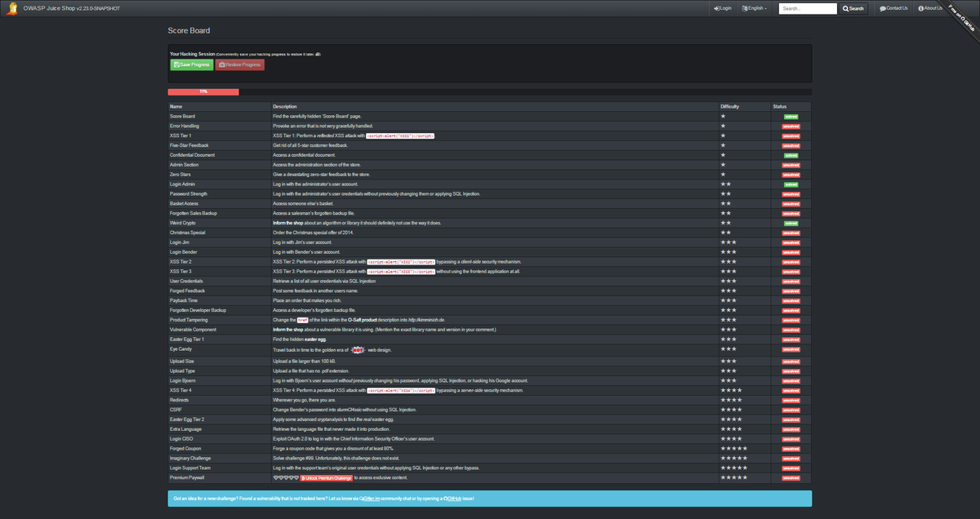
Task: Select the Login Support Team challenge name
Action: [x=191, y=468]
